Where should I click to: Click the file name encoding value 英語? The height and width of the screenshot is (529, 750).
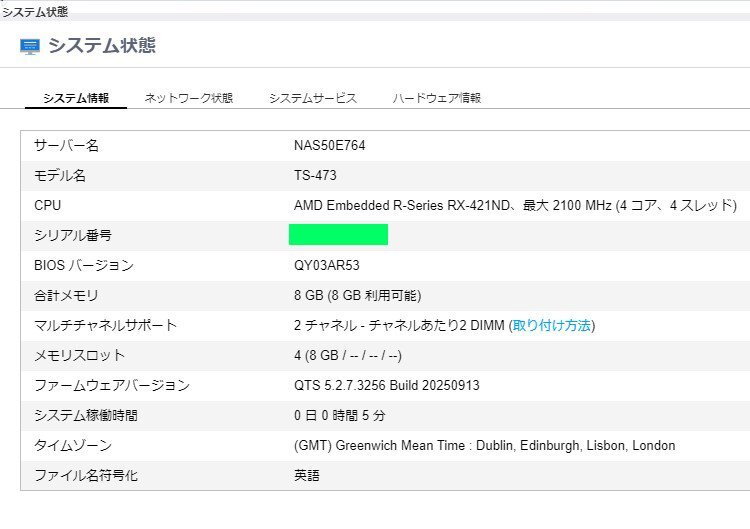306,475
